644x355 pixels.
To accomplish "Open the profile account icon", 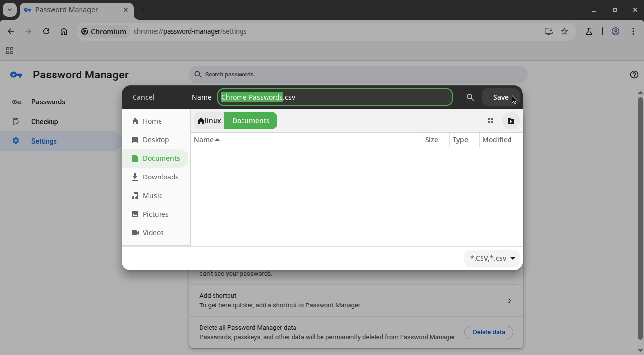I will click(616, 31).
